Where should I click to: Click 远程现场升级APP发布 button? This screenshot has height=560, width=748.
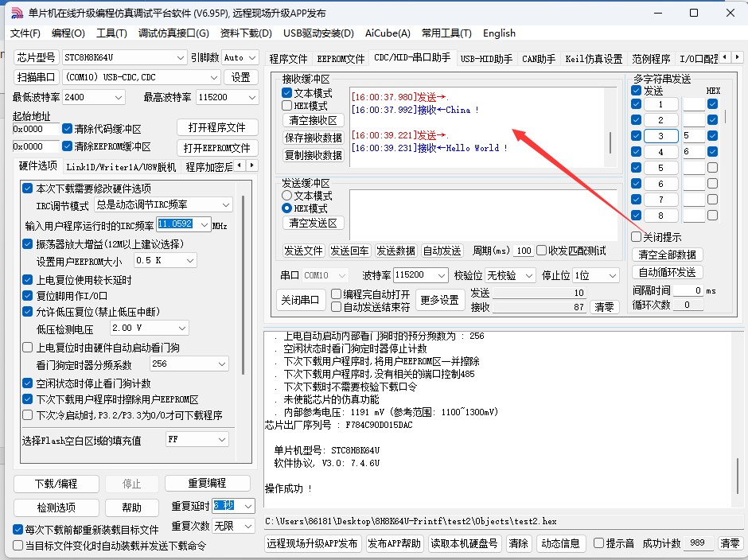[x=312, y=543]
